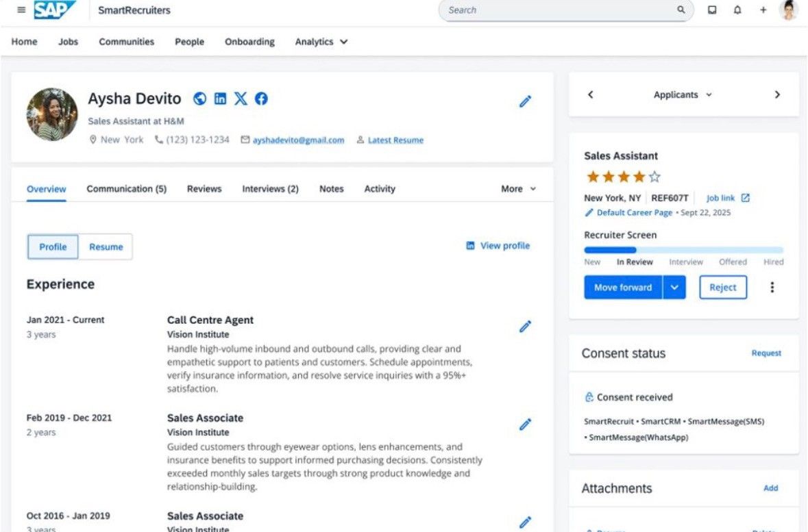Open the three-dot more actions menu
This screenshot has width=808, height=532.
click(x=772, y=288)
